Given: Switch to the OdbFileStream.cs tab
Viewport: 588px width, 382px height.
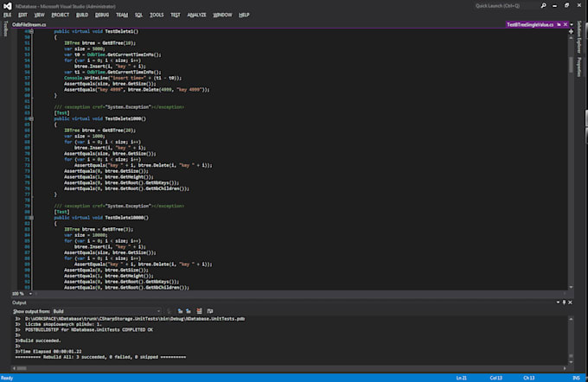Looking at the screenshot, I should (29, 24).
